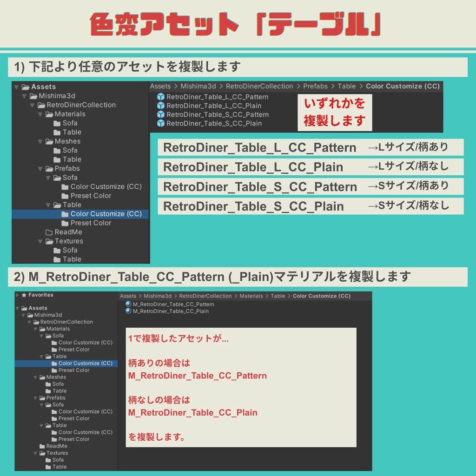The height and width of the screenshot is (476, 476).
Task: Click Mishima3d in upper breadcrumb path
Action: pyautogui.click(x=198, y=86)
